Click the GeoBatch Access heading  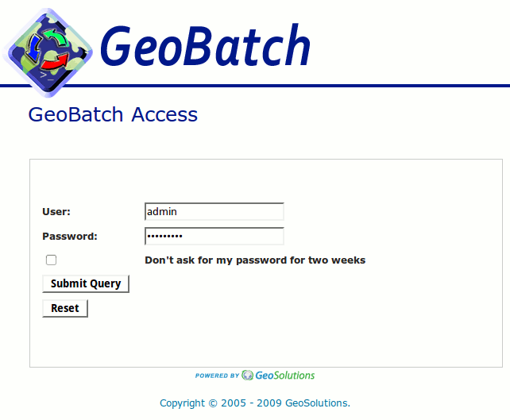click(x=113, y=114)
